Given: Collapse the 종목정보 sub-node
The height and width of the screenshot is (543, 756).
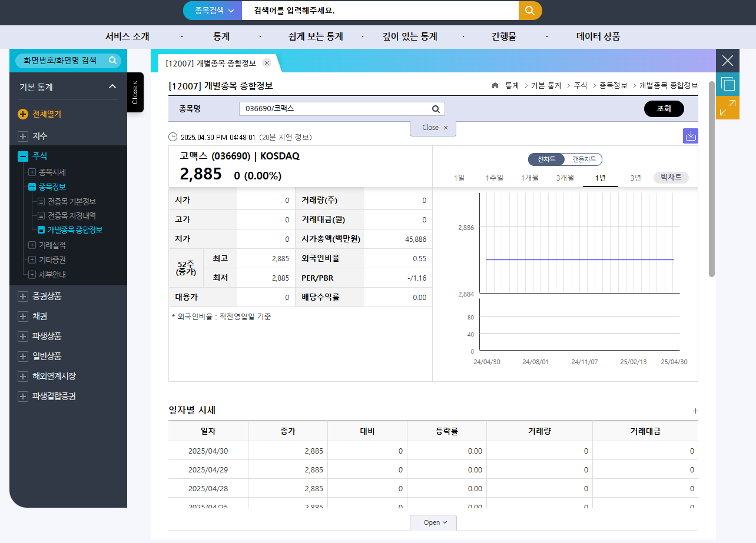Looking at the screenshot, I should pos(32,187).
